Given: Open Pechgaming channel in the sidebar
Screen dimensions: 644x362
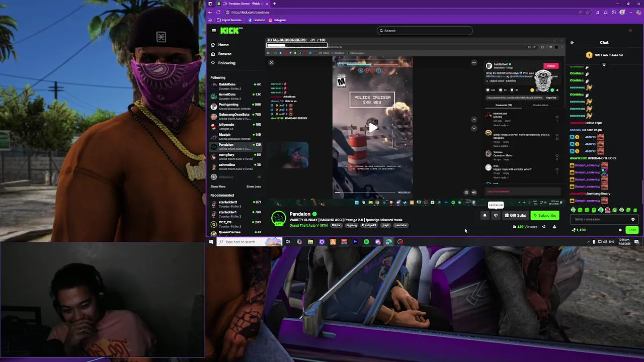Looking at the screenshot, I should coord(236,106).
